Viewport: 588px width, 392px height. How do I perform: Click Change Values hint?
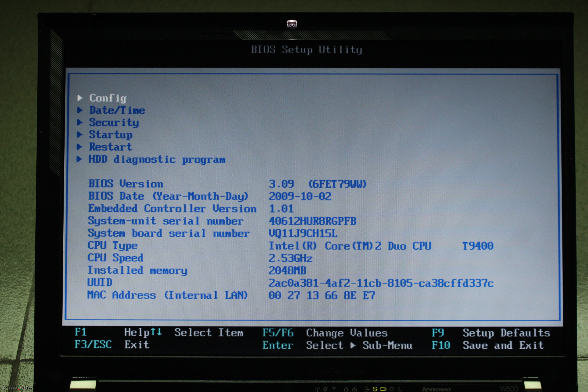(347, 333)
